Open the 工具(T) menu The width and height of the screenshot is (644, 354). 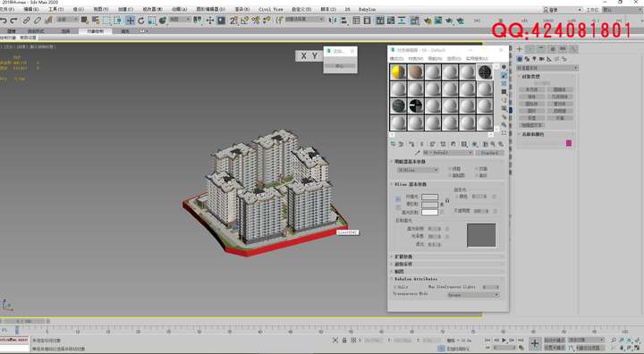pos(55,9)
